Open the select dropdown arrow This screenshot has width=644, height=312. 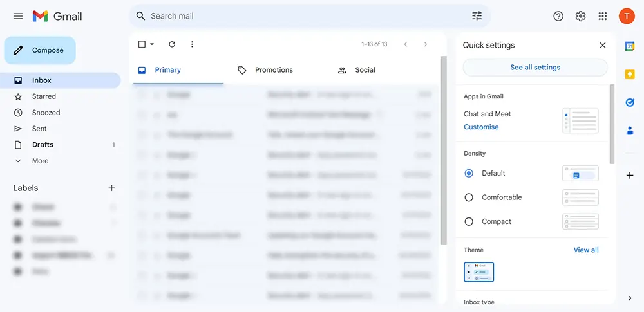point(152,44)
